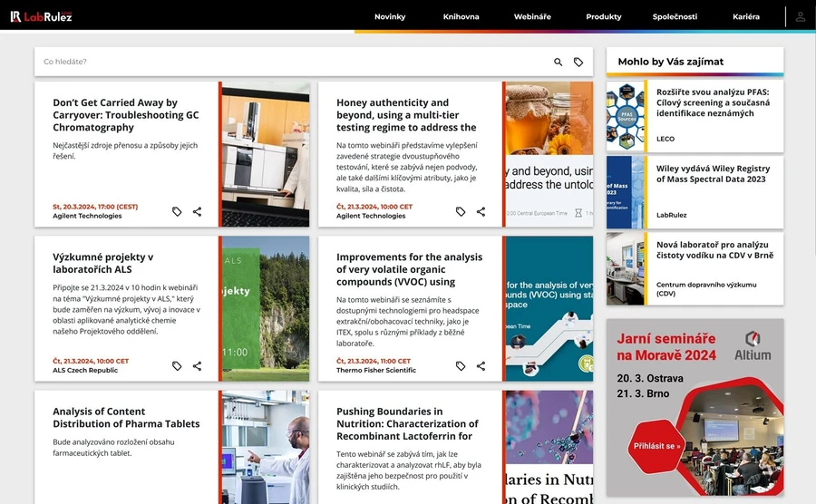The image size is (816, 504).
Task: Click 'LECO' label in sidebar
Action: click(x=665, y=139)
